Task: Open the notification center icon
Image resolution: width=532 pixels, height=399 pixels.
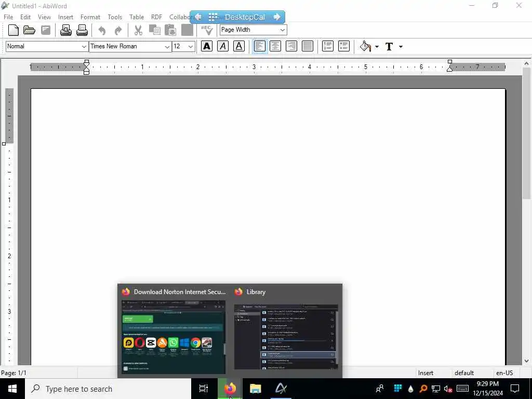Action: click(515, 389)
